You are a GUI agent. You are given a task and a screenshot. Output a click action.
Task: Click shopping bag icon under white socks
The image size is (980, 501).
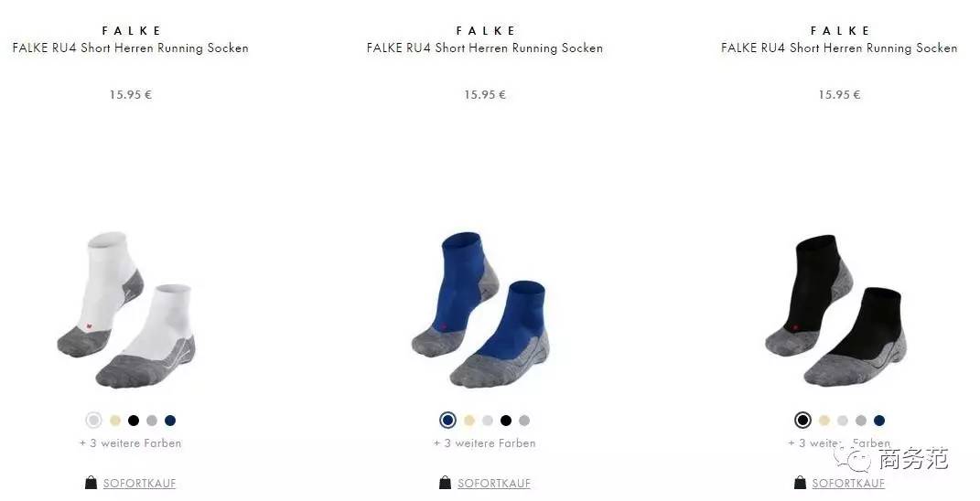(91, 483)
